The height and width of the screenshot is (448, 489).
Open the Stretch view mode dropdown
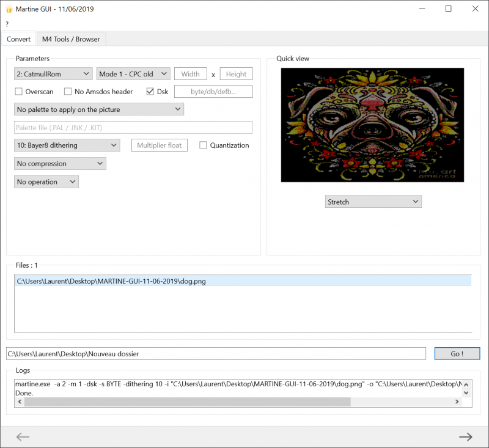[x=373, y=202]
